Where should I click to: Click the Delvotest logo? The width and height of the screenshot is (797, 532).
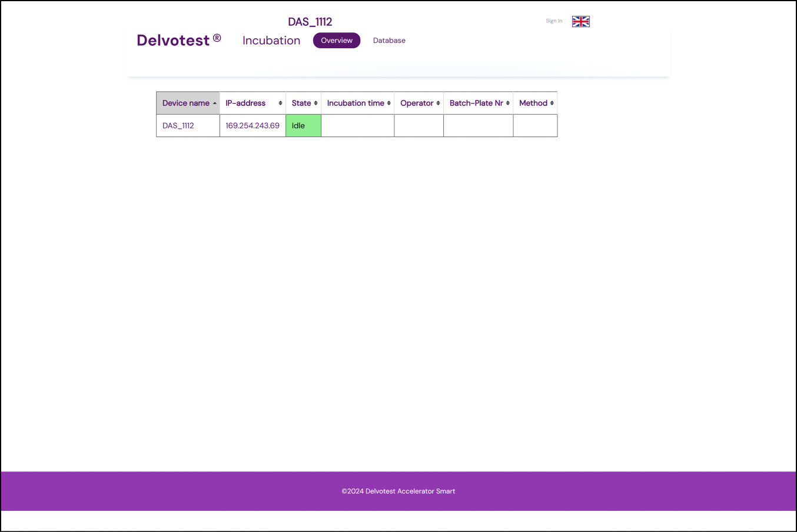click(178, 40)
